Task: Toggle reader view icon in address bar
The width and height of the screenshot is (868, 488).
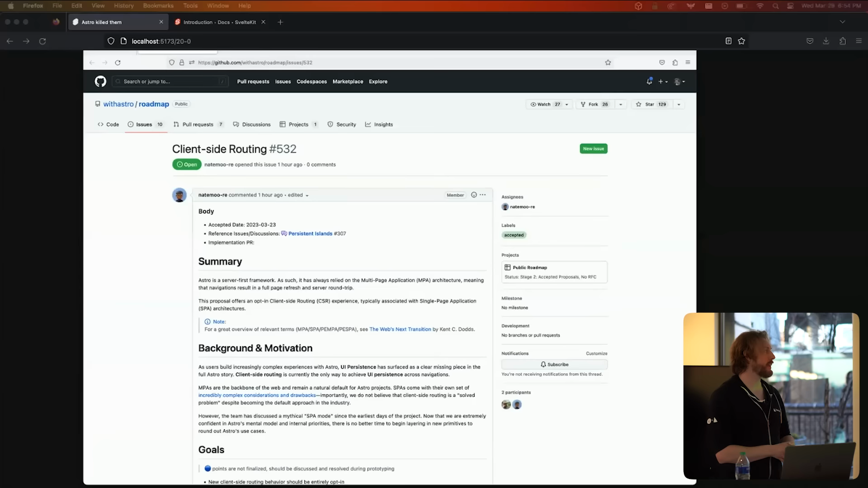Action: (728, 41)
